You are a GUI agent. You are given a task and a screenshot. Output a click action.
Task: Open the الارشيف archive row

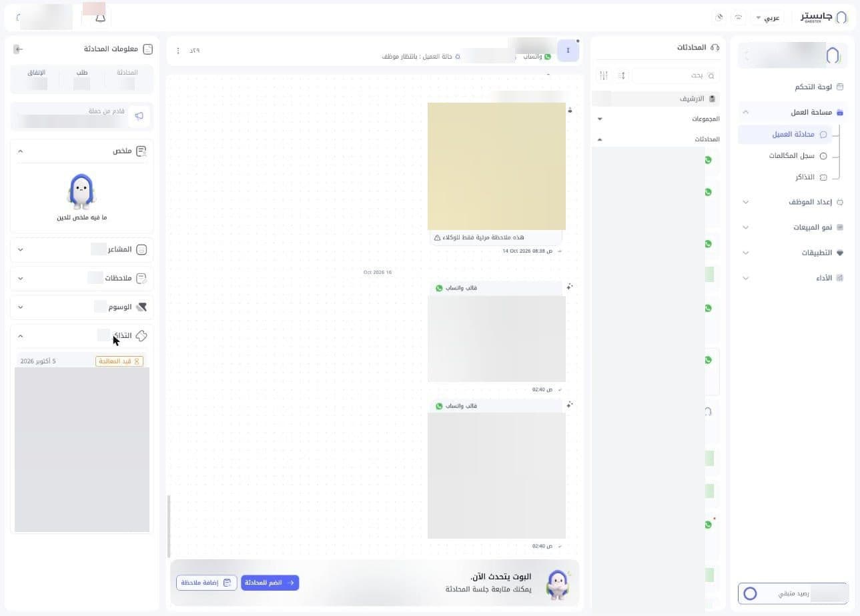[656, 99]
